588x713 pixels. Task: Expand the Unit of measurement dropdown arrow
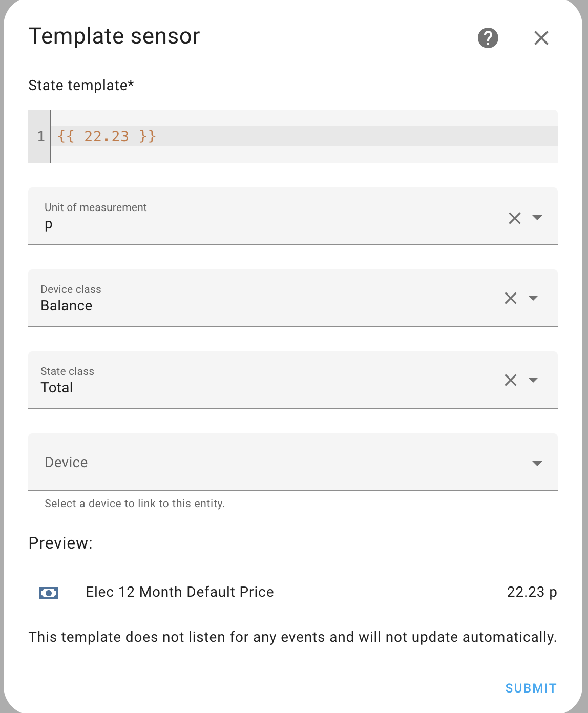coord(537,218)
